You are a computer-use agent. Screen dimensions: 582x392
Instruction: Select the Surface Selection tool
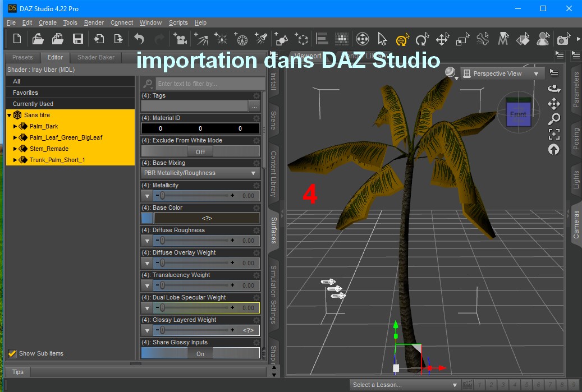click(523, 39)
